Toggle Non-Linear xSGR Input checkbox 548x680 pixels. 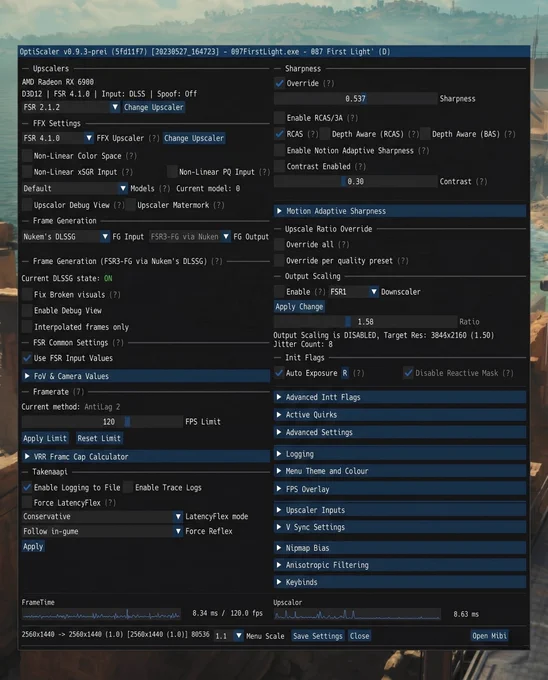point(27,172)
